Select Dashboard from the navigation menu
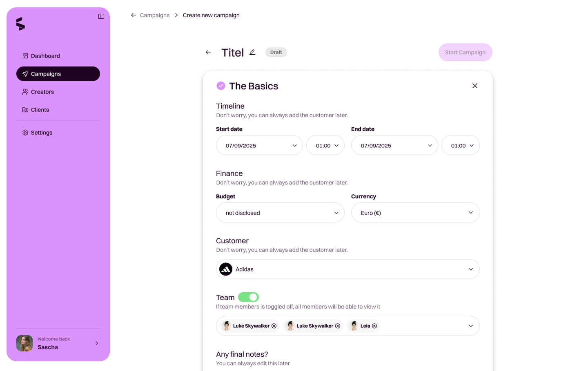This screenshot has height=371, width=588. [x=45, y=56]
